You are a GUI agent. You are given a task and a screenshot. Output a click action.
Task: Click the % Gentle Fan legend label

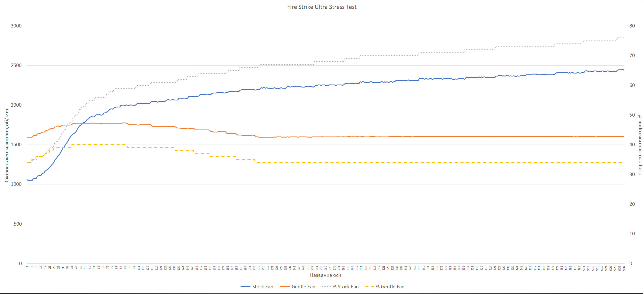pyautogui.click(x=390, y=287)
